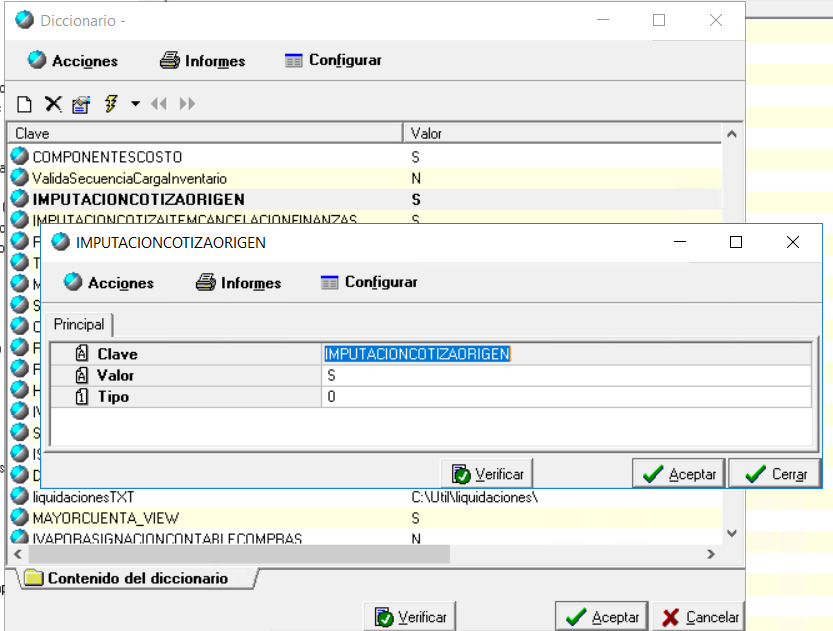The image size is (833, 631).
Task: Click globe icon beside COMPONENTESCOSTO
Action: 20,156
